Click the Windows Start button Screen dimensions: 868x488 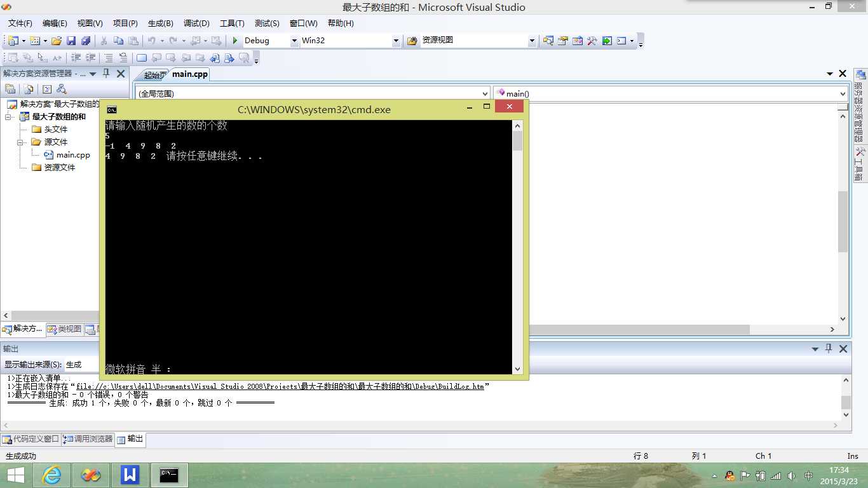[15, 475]
